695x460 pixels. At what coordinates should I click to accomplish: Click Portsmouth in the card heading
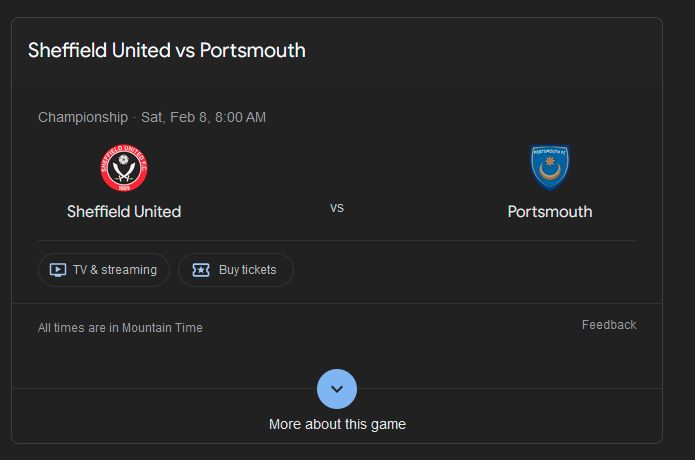tap(253, 50)
